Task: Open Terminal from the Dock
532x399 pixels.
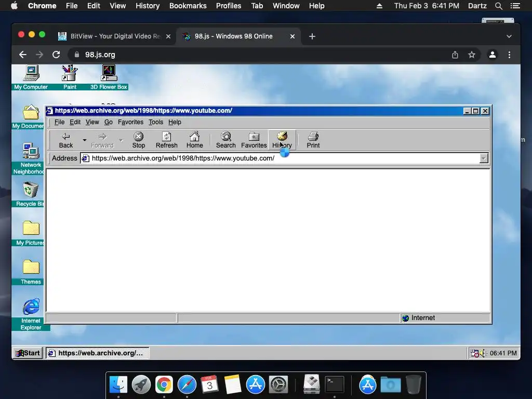Action: (335, 384)
